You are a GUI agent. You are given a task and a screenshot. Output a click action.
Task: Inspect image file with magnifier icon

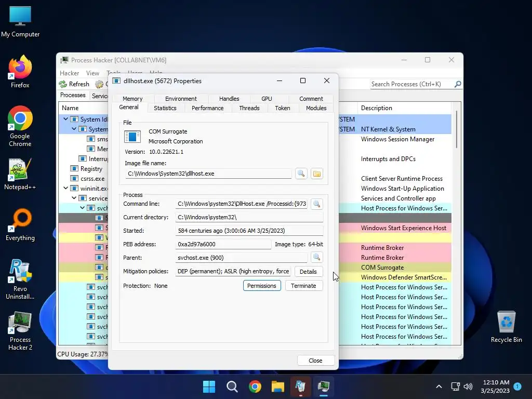coord(301,174)
